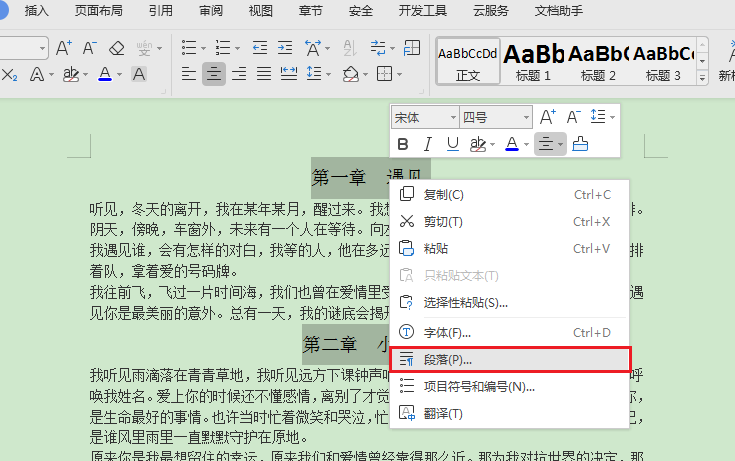Open the 文档助手 tab

(x=559, y=10)
